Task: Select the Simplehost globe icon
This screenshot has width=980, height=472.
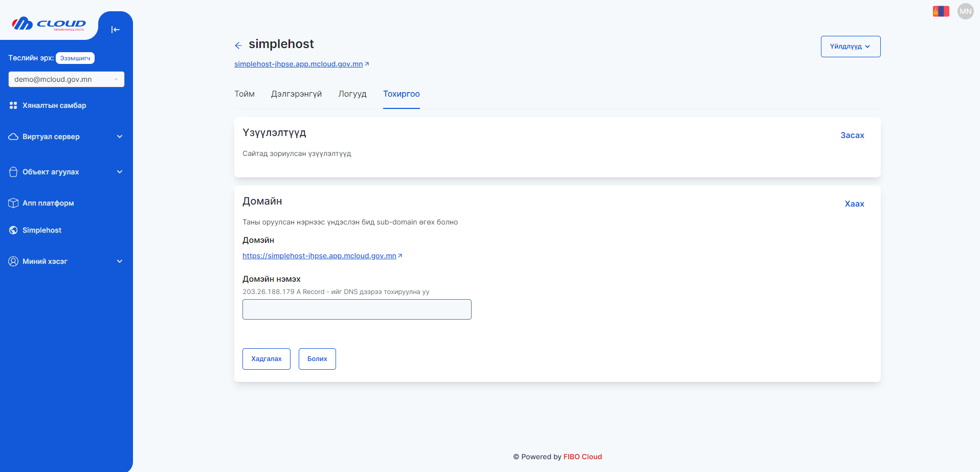Action: 13,230
